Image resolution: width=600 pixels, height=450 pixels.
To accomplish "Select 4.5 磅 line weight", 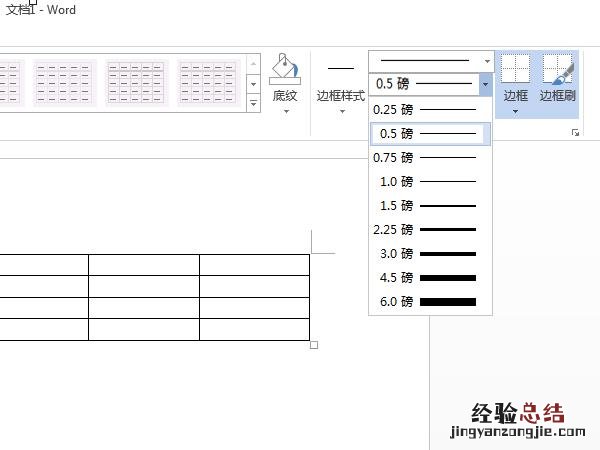I will (x=430, y=277).
